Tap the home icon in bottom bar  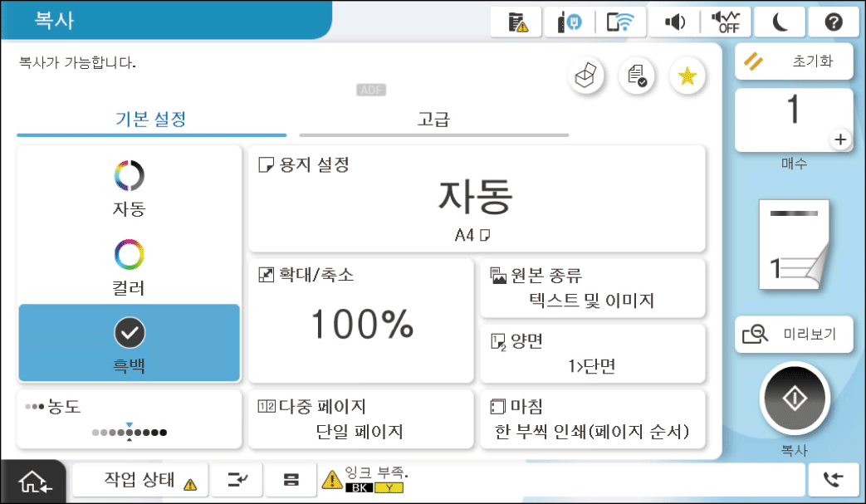pyautogui.click(x=33, y=482)
